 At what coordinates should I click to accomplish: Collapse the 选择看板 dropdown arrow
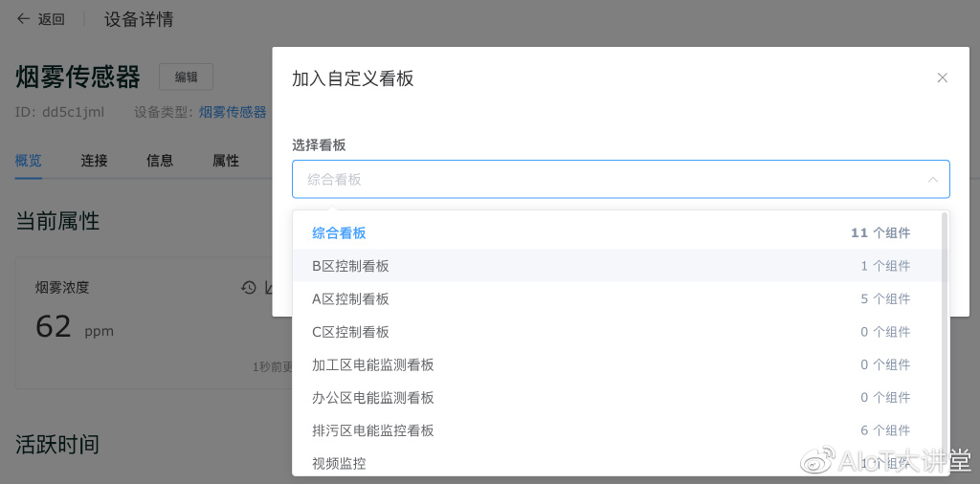coord(933,180)
